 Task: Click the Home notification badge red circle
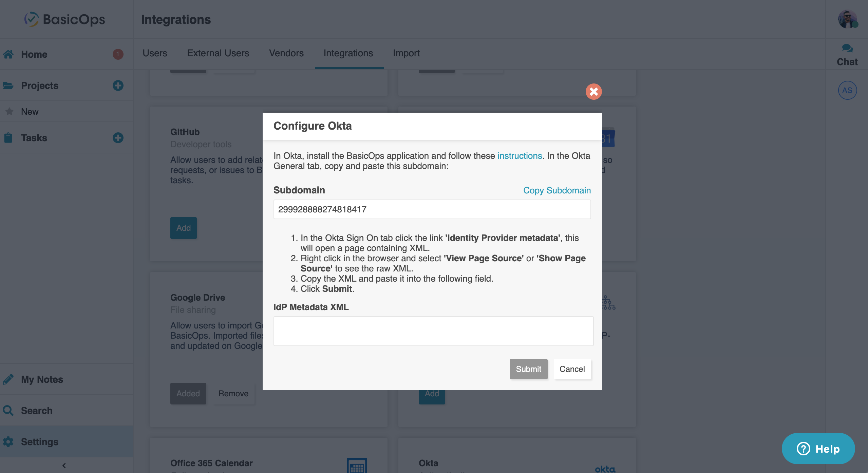pos(117,54)
